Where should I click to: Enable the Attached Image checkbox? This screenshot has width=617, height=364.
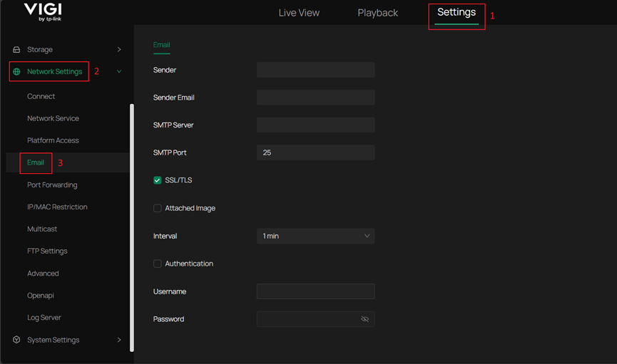(158, 208)
